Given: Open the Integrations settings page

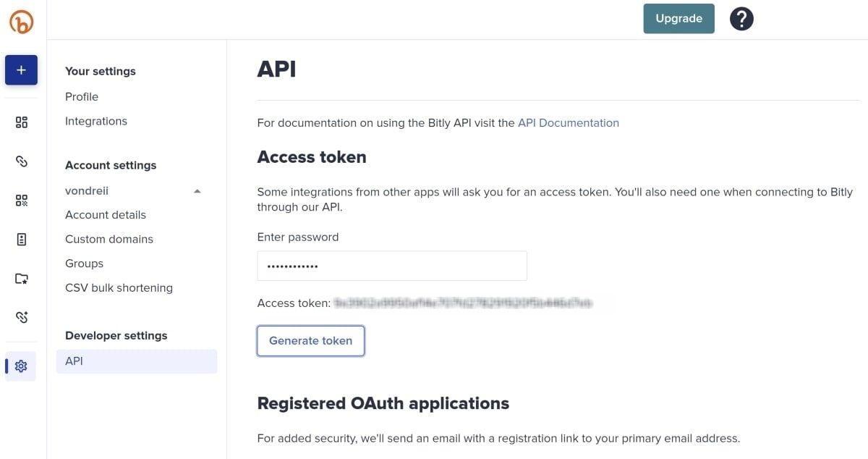Looking at the screenshot, I should (96, 121).
